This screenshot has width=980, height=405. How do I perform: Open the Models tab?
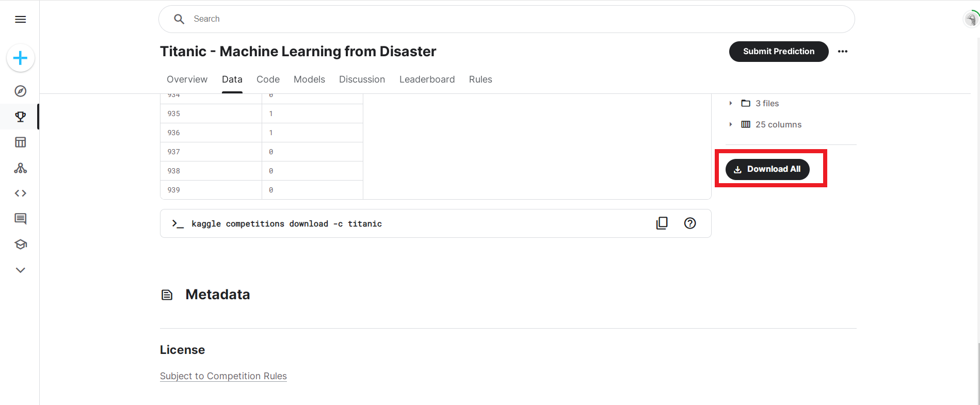point(309,79)
